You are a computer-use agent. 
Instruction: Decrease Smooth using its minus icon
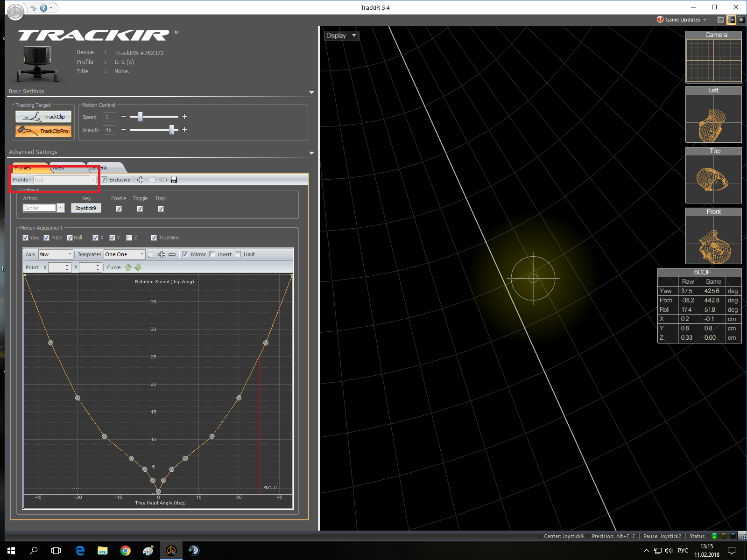123,129
